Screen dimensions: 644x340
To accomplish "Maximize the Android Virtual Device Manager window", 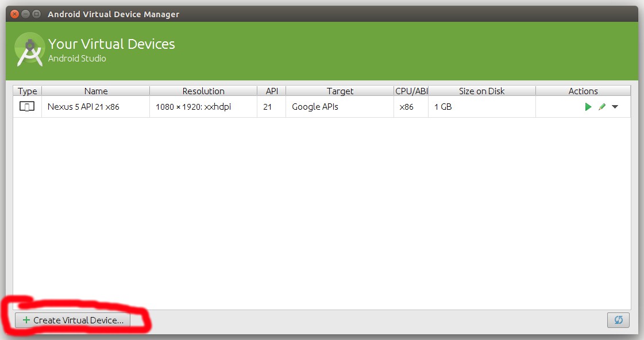I will click(x=37, y=14).
